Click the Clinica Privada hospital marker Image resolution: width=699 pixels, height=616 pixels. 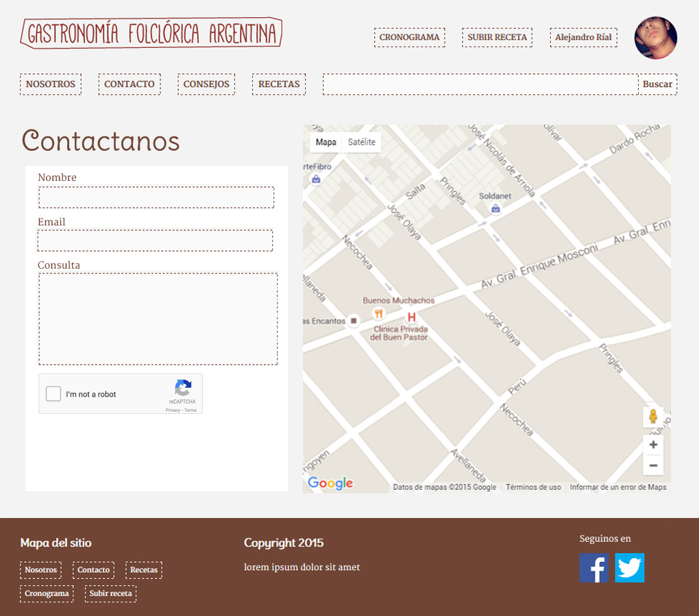click(x=412, y=317)
